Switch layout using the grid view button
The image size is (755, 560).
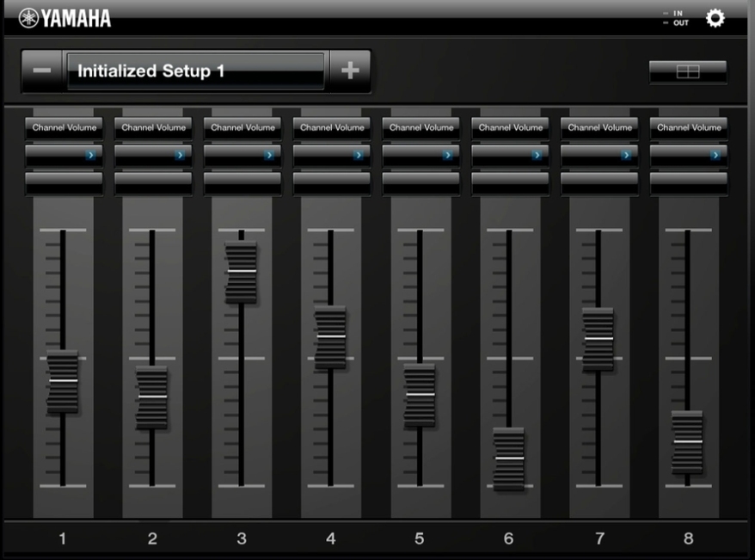[x=688, y=71]
